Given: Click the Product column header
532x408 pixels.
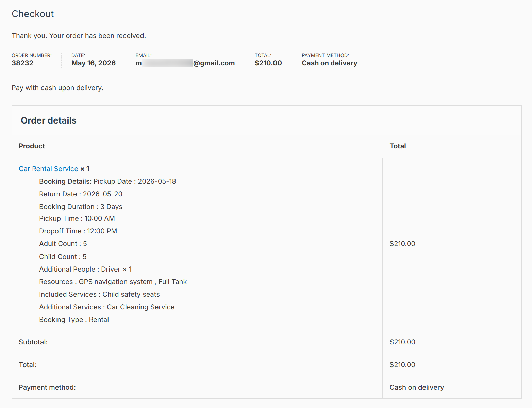Looking at the screenshot, I should [32, 146].
